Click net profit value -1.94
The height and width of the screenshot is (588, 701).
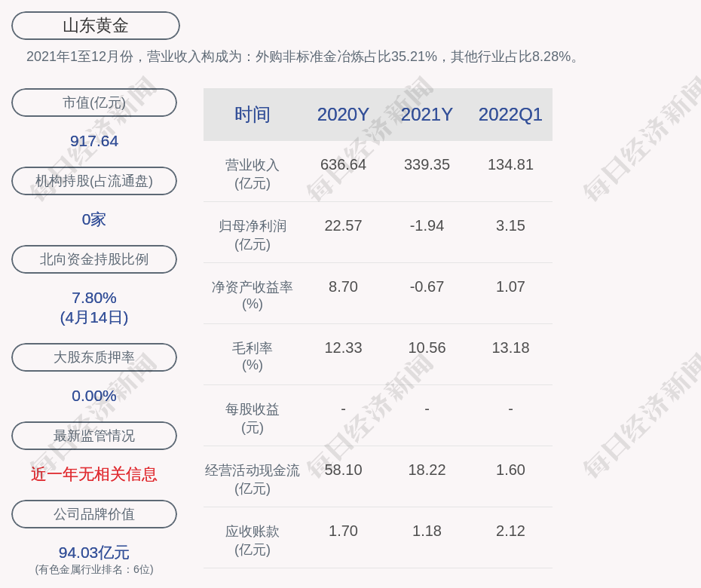coord(427,226)
